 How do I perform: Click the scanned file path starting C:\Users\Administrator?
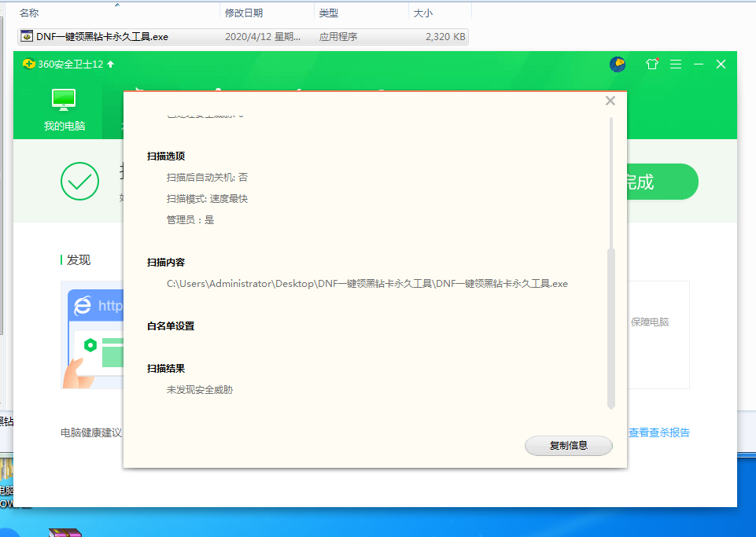(367, 284)
